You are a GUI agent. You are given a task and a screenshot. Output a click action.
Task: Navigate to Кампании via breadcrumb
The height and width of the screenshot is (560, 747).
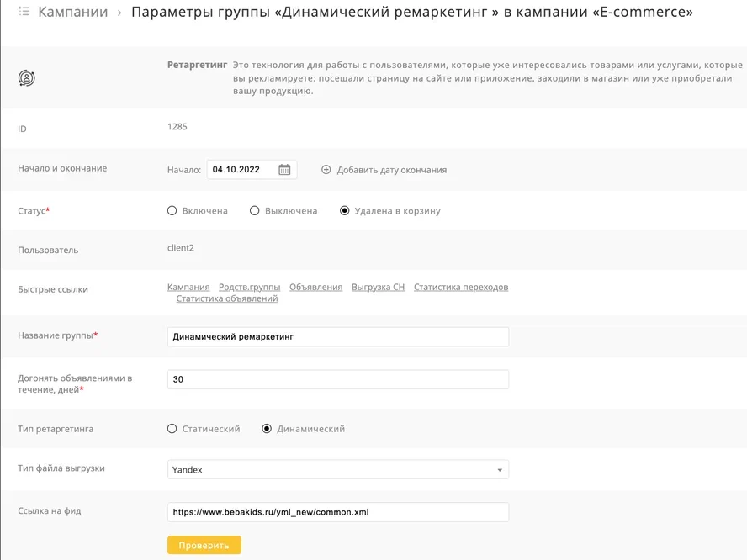(74, 13)
